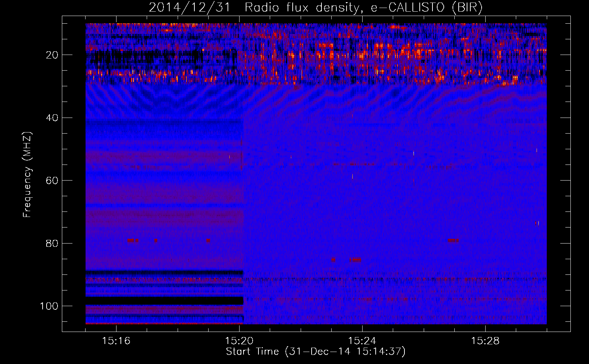Click the frequency tick label '100'
Viewport: 589px width, 364px height.
point(49,306)
